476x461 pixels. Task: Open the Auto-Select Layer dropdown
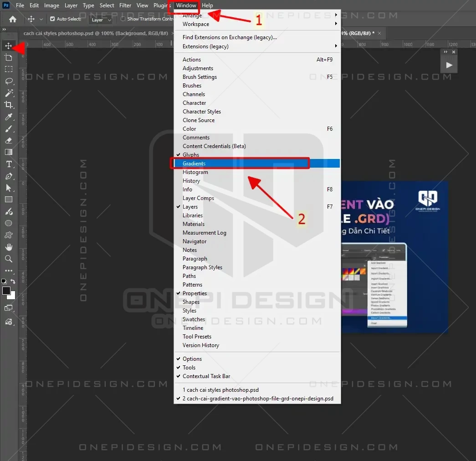click(x=101, y=20)
